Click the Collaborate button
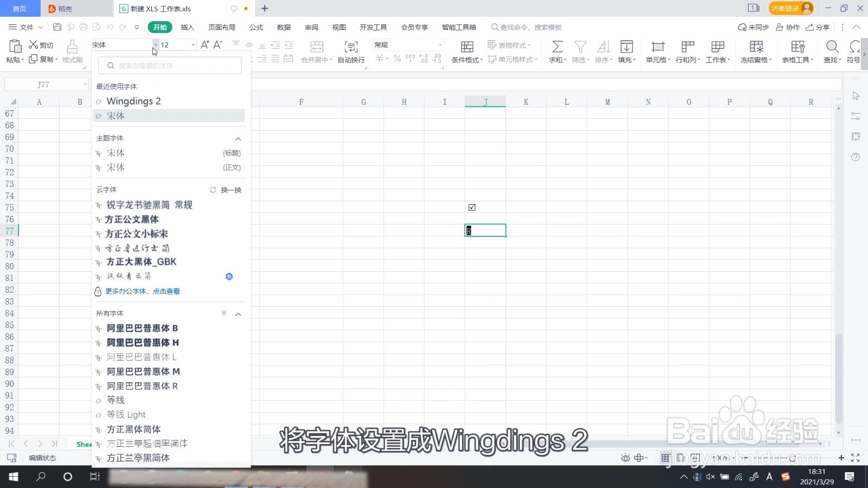Screen dimensions: 868x488 click(x=788, y=27)
